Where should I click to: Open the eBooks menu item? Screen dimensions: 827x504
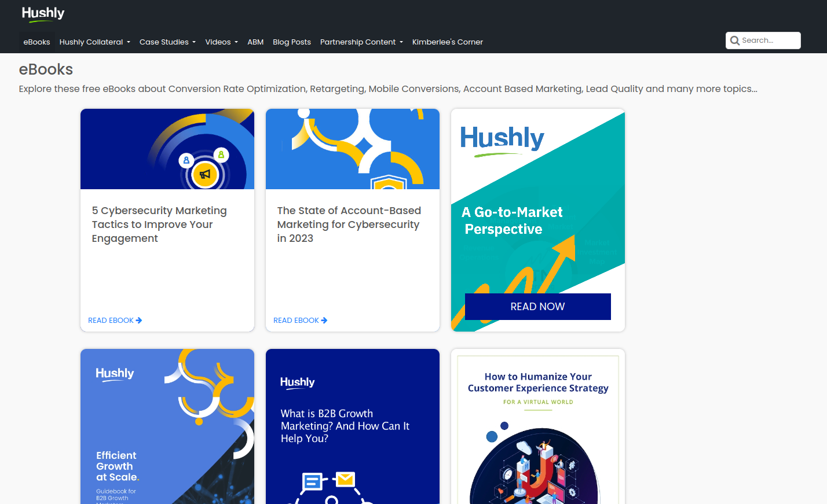pos(36,42)
